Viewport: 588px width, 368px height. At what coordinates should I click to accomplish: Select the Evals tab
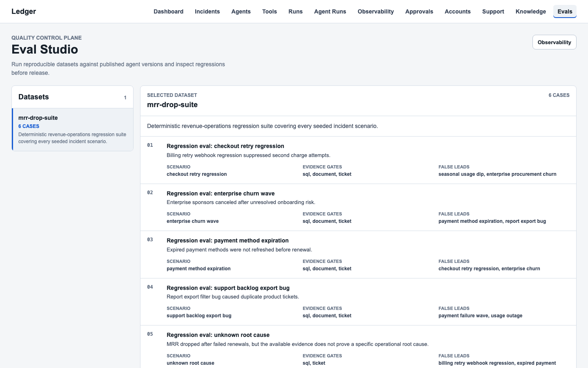coord(565,11)
